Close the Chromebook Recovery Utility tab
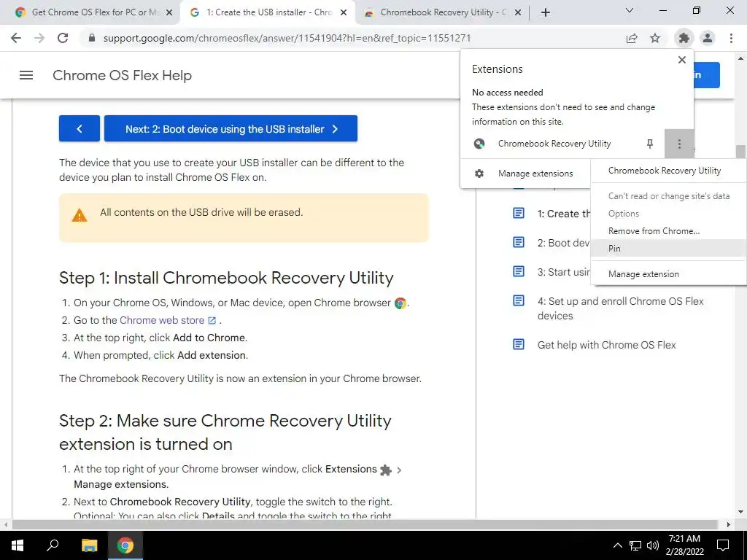Screen dimensions: 747x560 pyautogui.click(x=519, y=13)
